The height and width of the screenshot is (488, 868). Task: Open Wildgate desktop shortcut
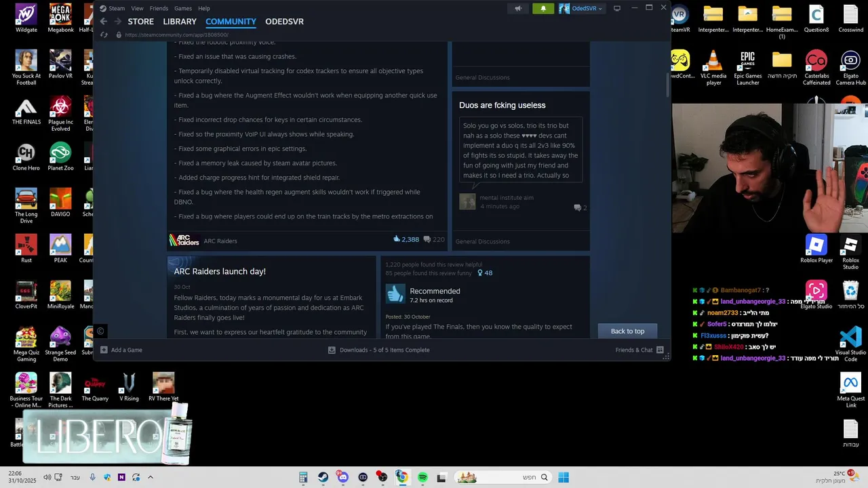coord(26,18)
